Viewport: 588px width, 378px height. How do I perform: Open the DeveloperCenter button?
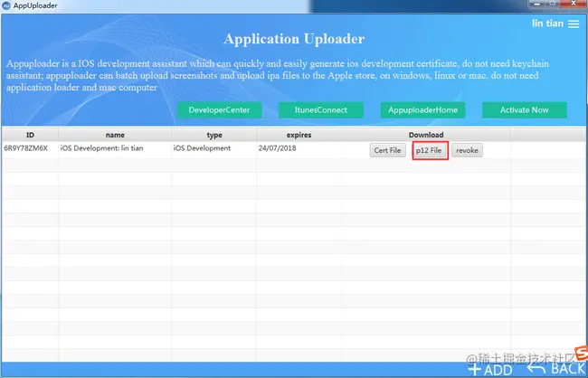coord(219,110)
